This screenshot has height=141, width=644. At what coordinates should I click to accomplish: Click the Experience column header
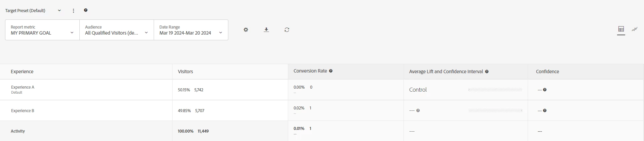(x=22, y=72)
